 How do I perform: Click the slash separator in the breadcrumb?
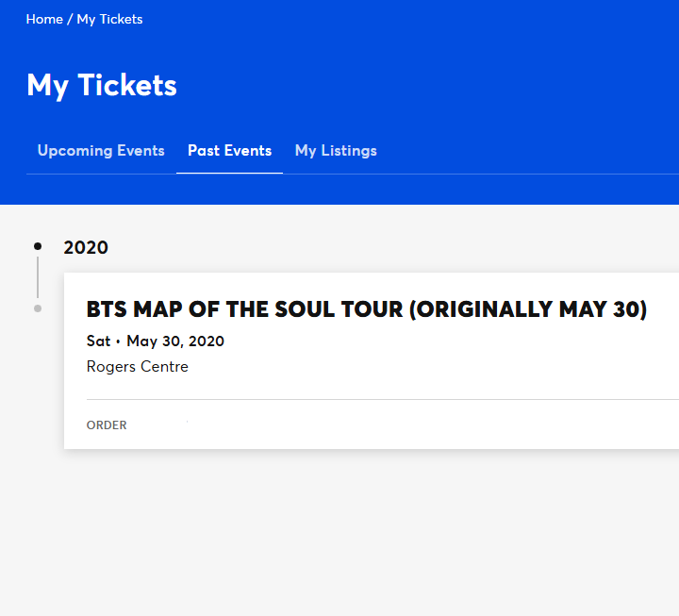(69, 20)
